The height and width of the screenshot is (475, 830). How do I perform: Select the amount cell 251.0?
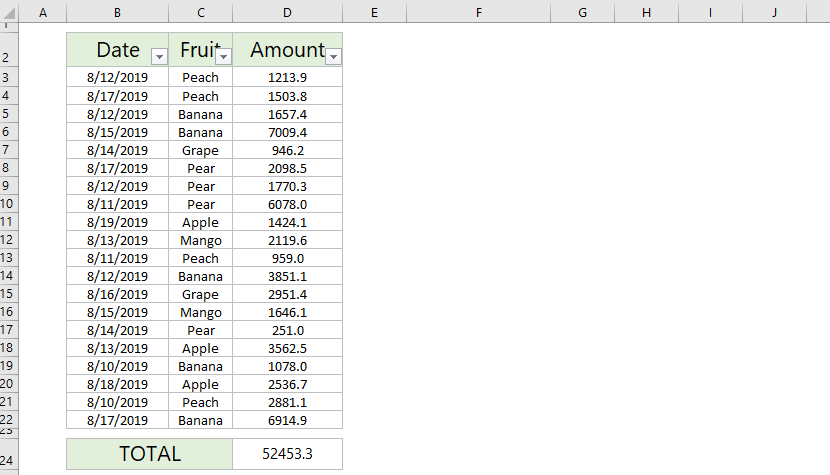(x=288, y=331)
